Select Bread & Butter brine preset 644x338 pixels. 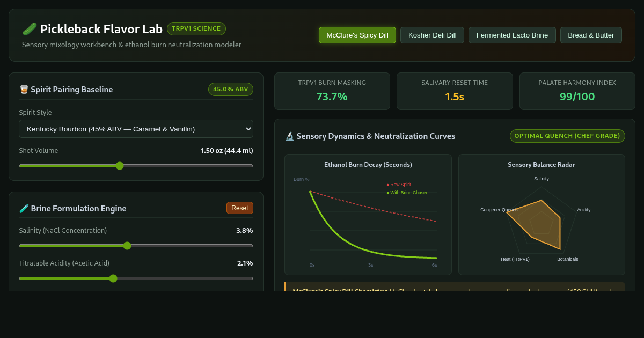coord(591,35)
